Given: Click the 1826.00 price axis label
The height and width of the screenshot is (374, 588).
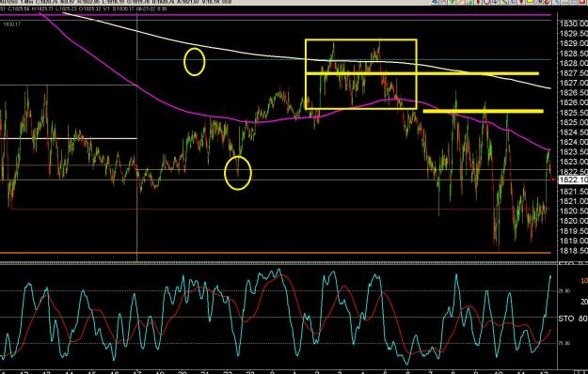Looking at the screenshot, I should pos(574,102).
